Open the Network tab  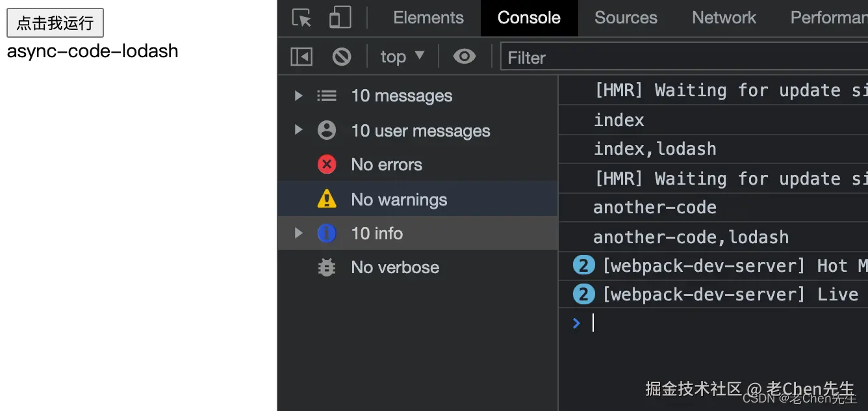[724, 18]
